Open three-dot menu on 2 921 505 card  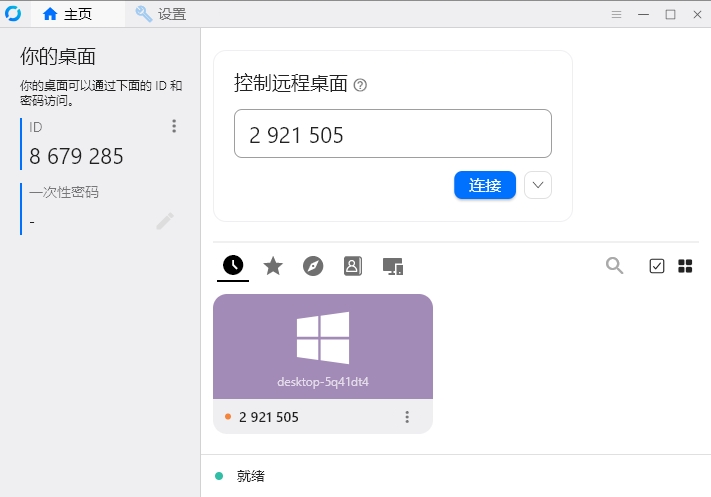coord(407,417)
